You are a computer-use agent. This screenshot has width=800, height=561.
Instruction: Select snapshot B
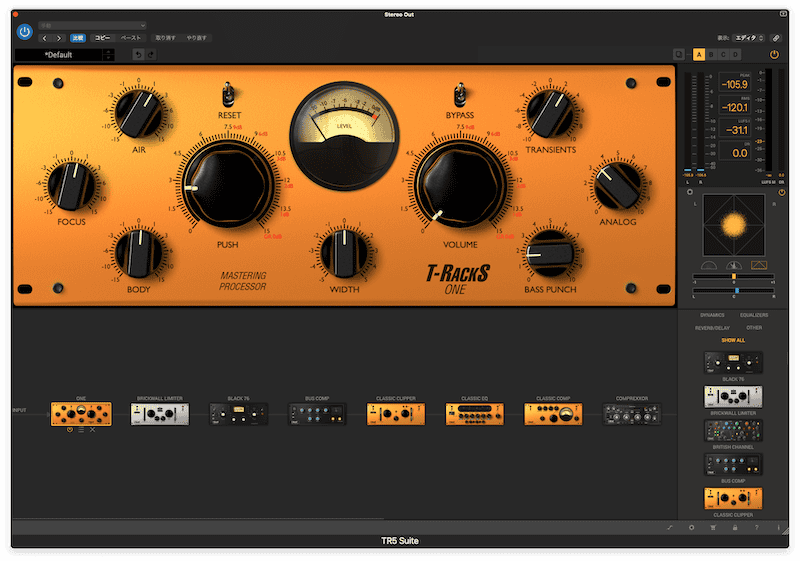point(711,55)
